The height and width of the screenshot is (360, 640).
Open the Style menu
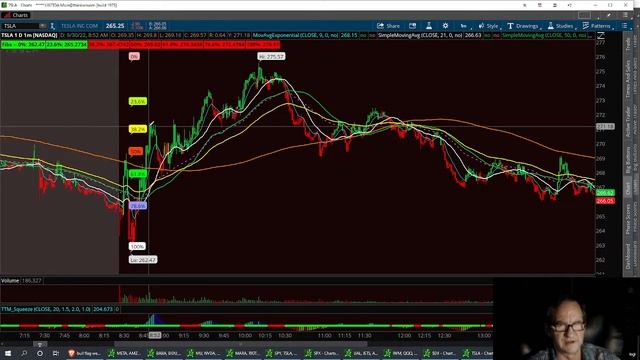pos(489,26)
